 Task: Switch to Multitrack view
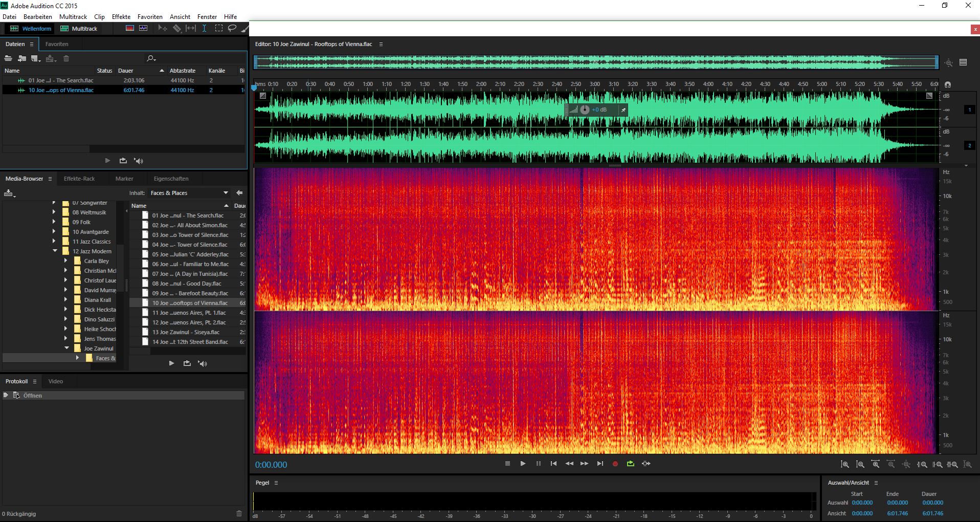tap(79, 29)
